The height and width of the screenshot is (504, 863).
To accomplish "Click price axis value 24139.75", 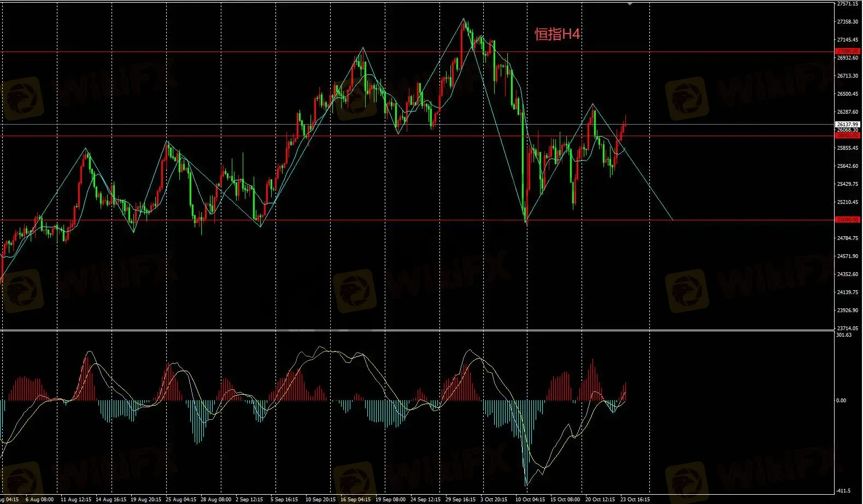I will pos(848,292).
